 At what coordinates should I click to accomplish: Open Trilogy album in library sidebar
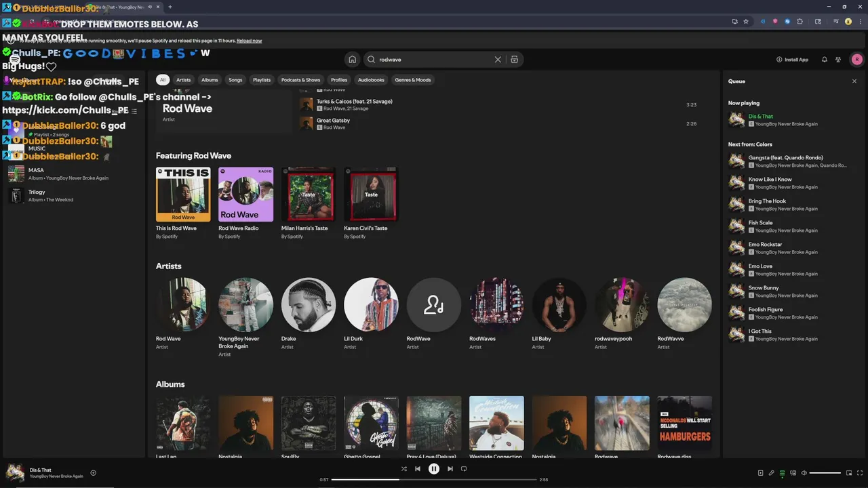pos(73,196)
